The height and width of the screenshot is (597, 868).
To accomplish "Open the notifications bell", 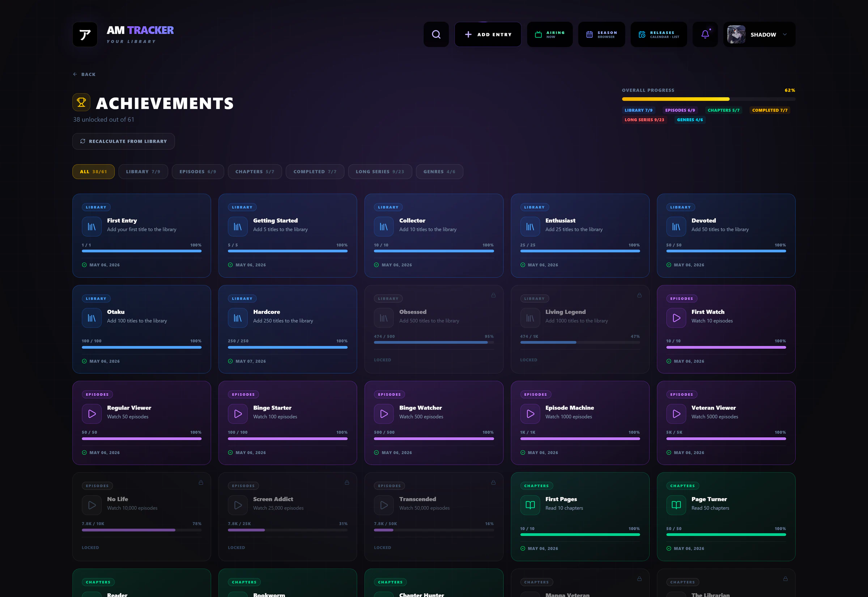I will point(705,34).
